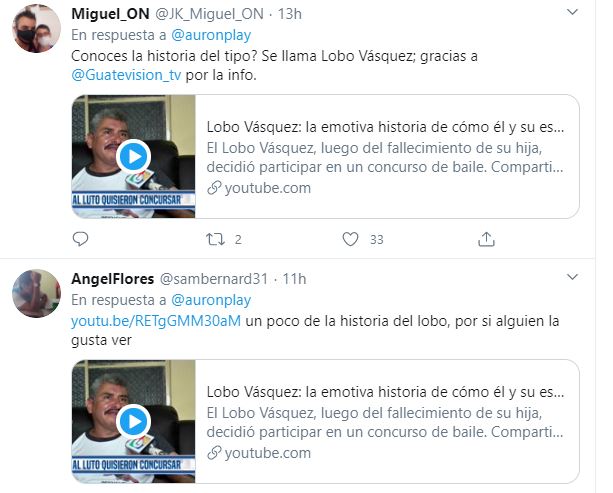Share Miguel_ON's tweet via share icon
This screenshot has height=493, width=613.
pos(486,239)
